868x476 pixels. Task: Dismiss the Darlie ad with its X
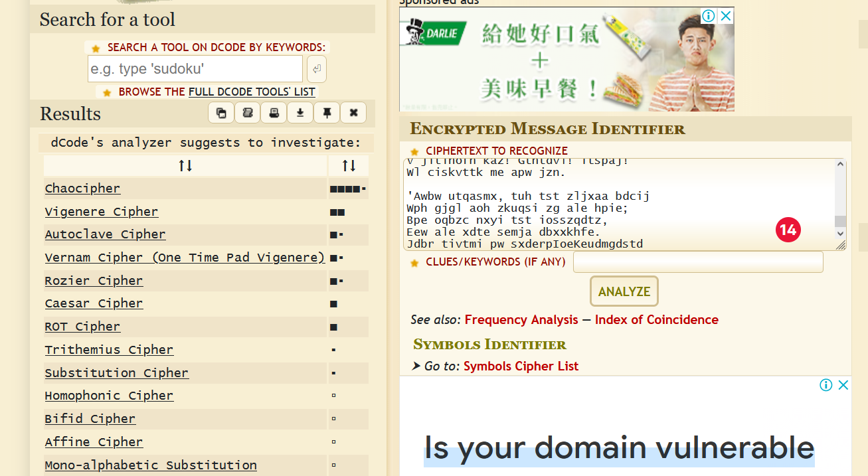click(726, 16)
